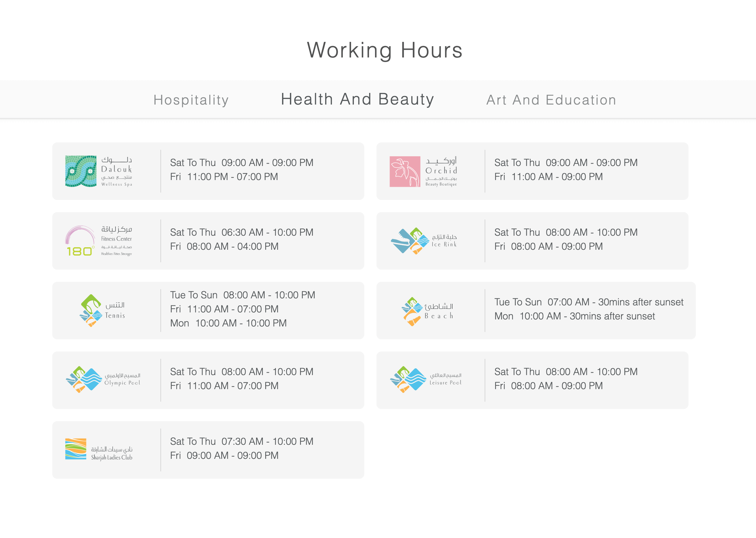This screenshot has height=538, width=756.
Task: Select the 180 Fitness Center logo
Action: pyautogui.click(x=98, y=241)
